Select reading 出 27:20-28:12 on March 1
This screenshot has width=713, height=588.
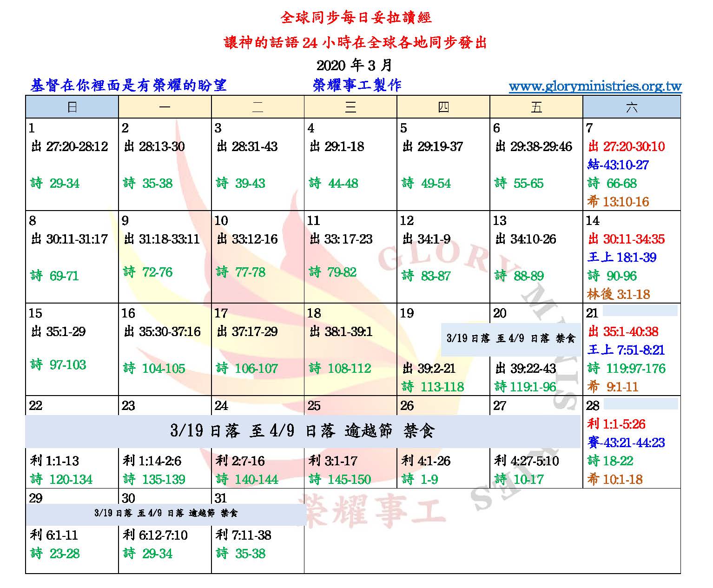[x=70, y=146]
